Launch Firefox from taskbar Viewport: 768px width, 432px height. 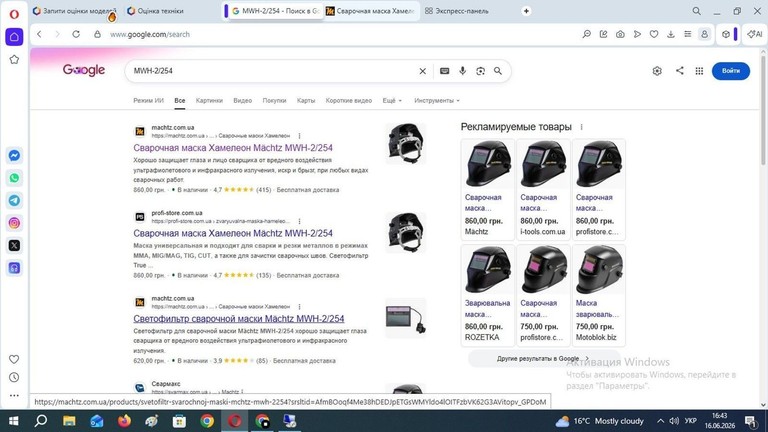(124, 421)
